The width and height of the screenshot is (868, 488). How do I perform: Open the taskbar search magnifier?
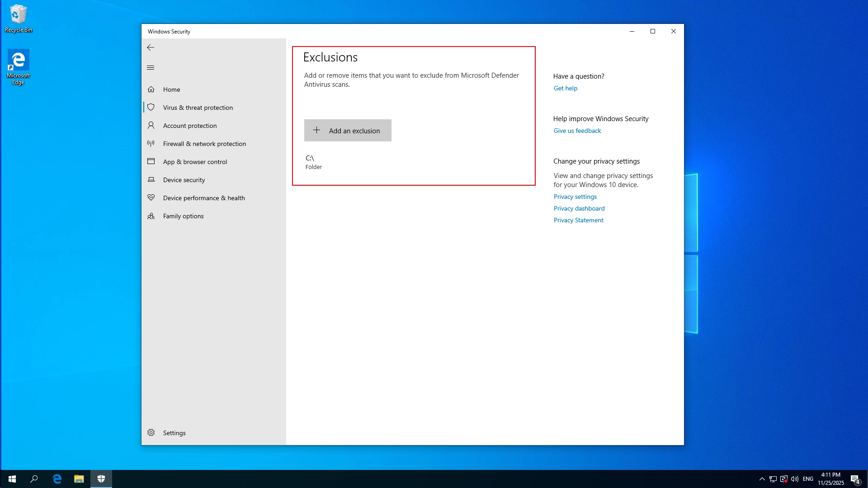pos(34,479)
